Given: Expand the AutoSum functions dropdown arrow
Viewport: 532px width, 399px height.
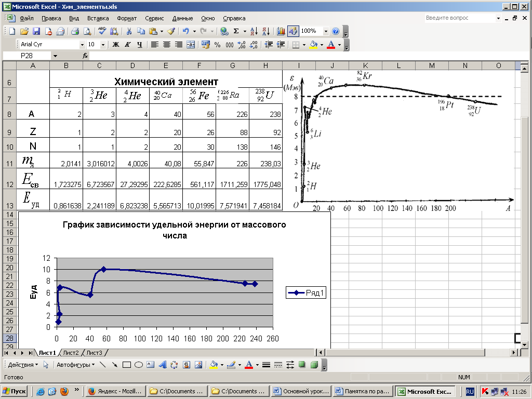Looking at the screenshot, I should 245,31.
